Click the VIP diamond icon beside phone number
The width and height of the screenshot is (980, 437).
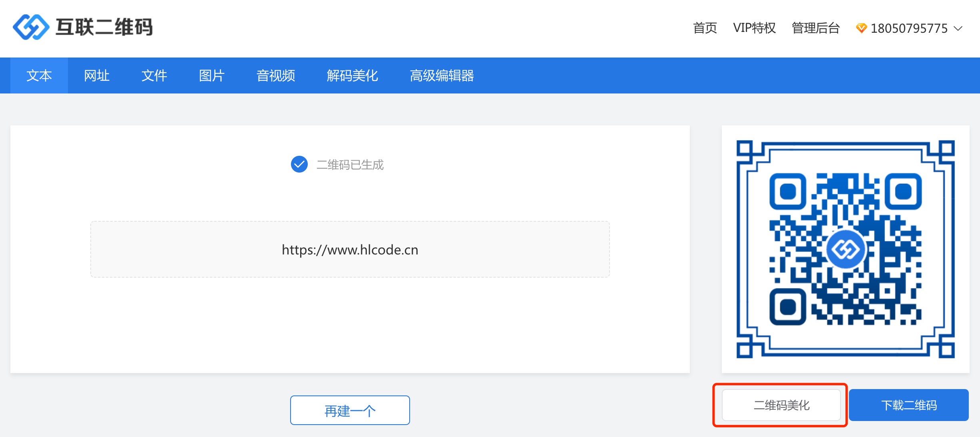pos(861,28)
